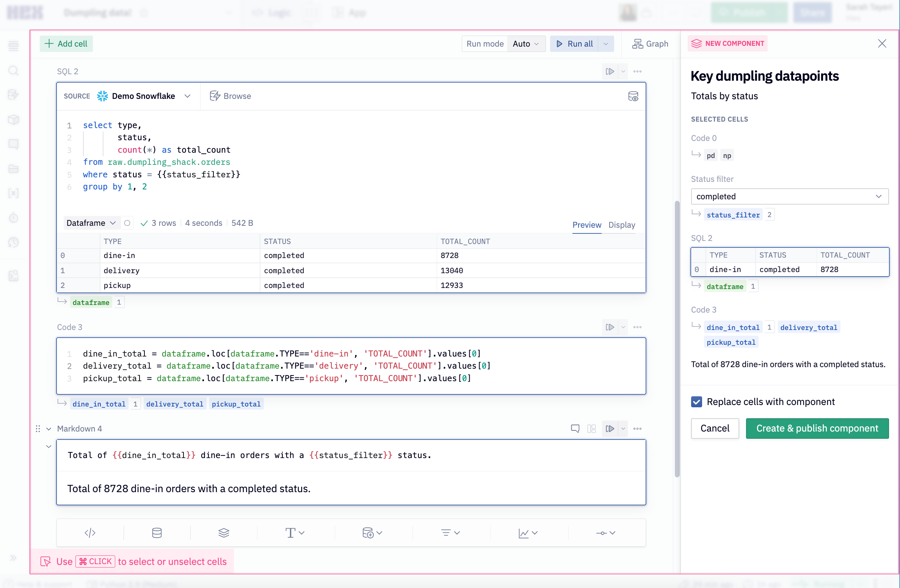Viewport: 900px width, 588px height.
Task: Open the Run mode Auto dropdown
Action: click(x=526, y=44)
